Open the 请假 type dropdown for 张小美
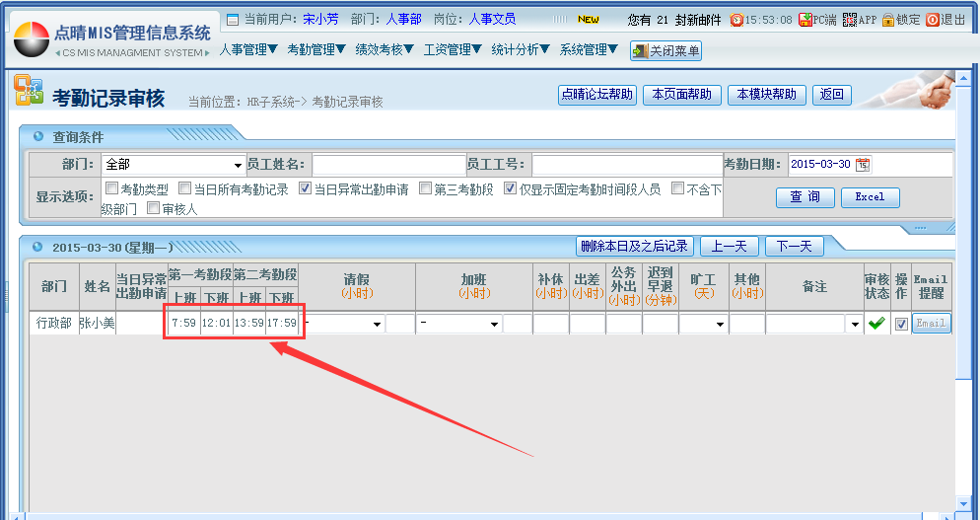This screenshot has width=980, height=520. point(377,324)
